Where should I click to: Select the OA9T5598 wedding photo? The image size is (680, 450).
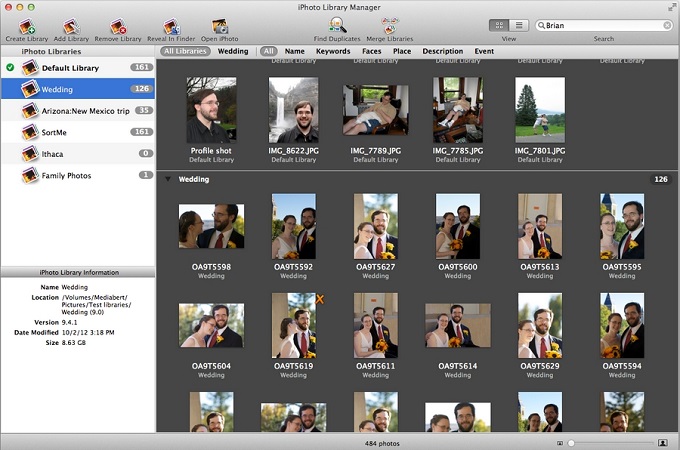[211, 226]
